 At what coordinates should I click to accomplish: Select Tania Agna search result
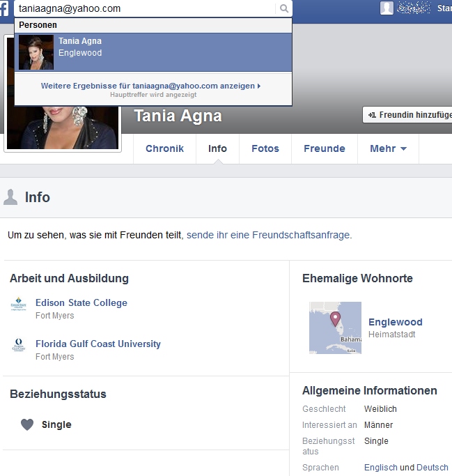click(153, 52)
